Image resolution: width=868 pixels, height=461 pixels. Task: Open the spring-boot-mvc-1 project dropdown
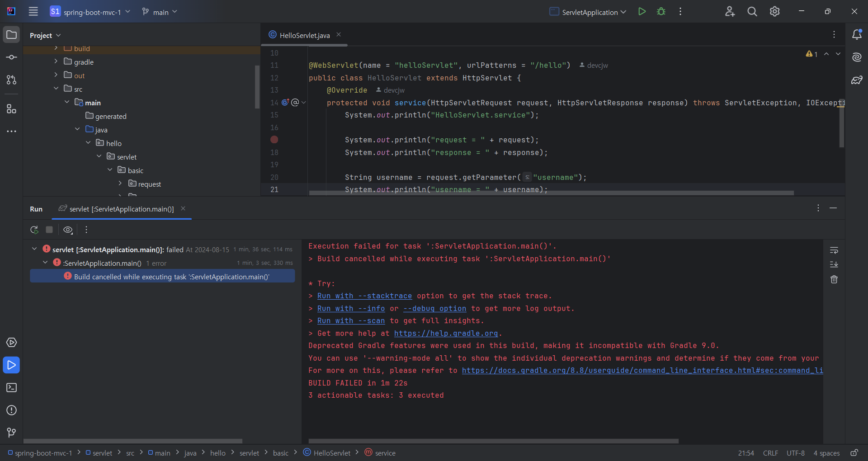[x=90, y=12]
